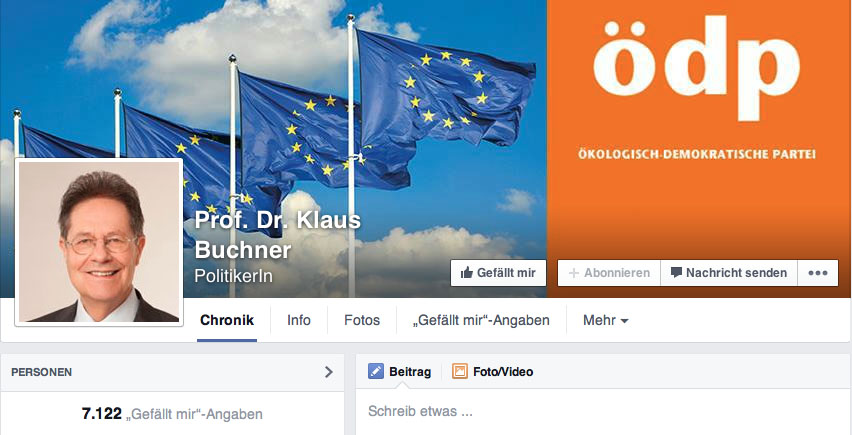Click the thumbs-up icon on Gefällt mir
Viewport: 852px width, 435px height.
[466, 273]
